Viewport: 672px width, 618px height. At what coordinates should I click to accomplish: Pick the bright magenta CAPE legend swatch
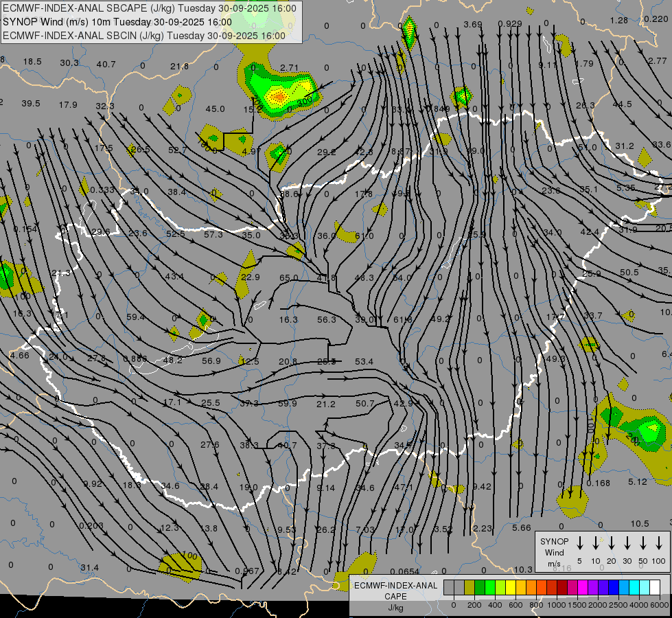point(583,587)
